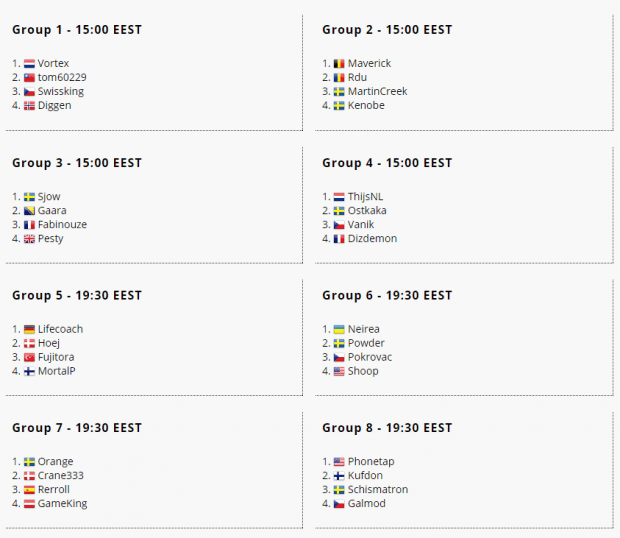Click the flag icon beside Lifecoach
The height and width of the screenshot is (538, 620).
[x=29, y=329]
